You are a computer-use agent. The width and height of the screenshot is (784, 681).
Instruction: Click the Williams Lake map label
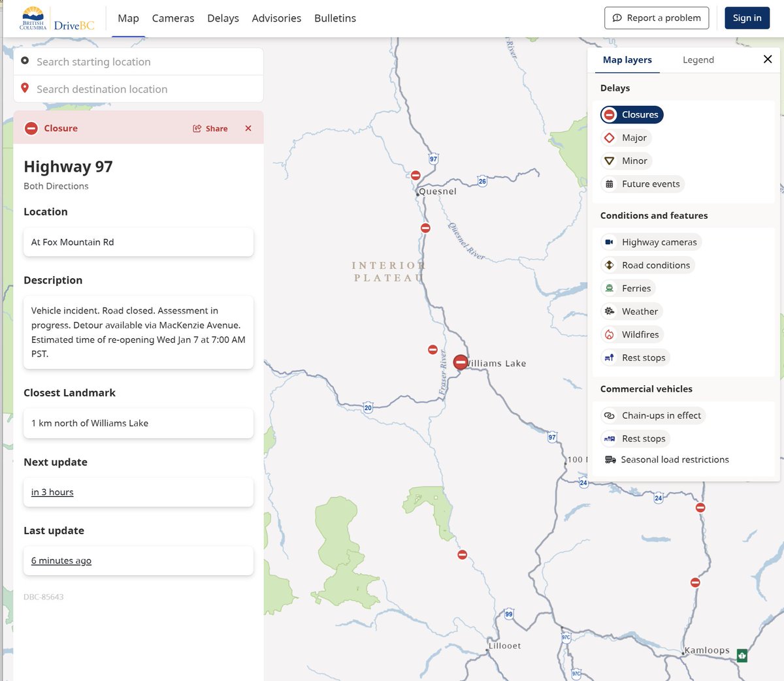(x=497, y=364)
